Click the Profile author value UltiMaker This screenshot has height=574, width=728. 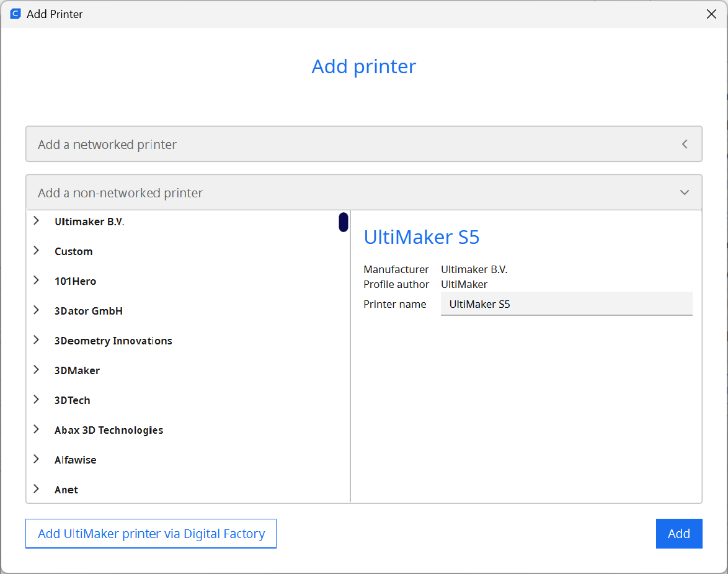point(464,284)
